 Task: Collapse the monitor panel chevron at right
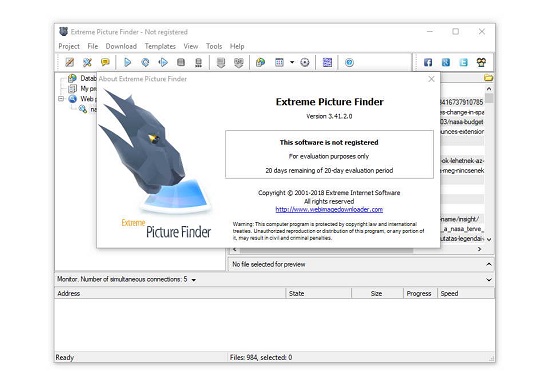[489, 280]
